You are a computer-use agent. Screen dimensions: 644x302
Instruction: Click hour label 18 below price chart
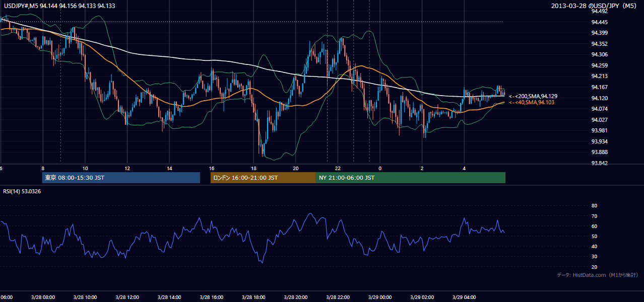[254, 169]
